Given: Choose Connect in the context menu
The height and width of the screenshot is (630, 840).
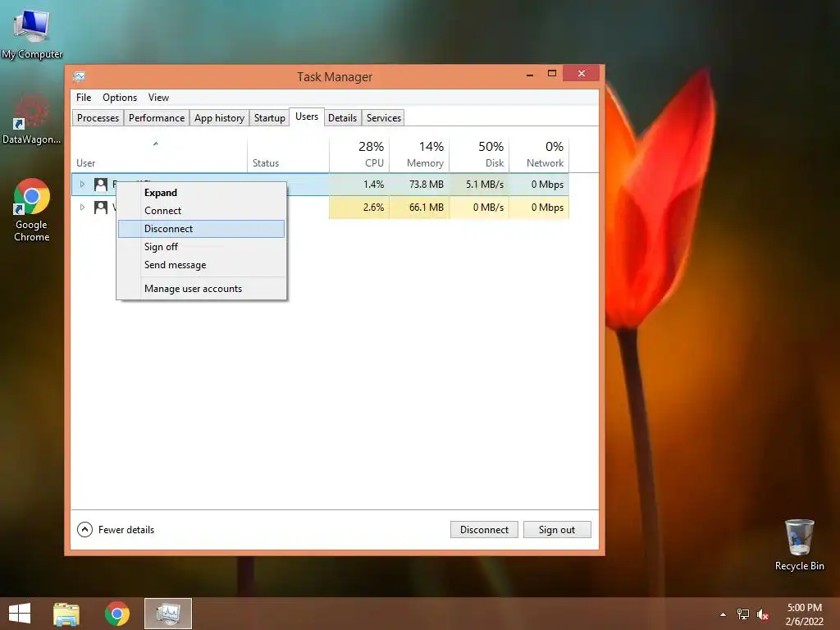Looking at the screenshot, I should click(x=202, y=211).
